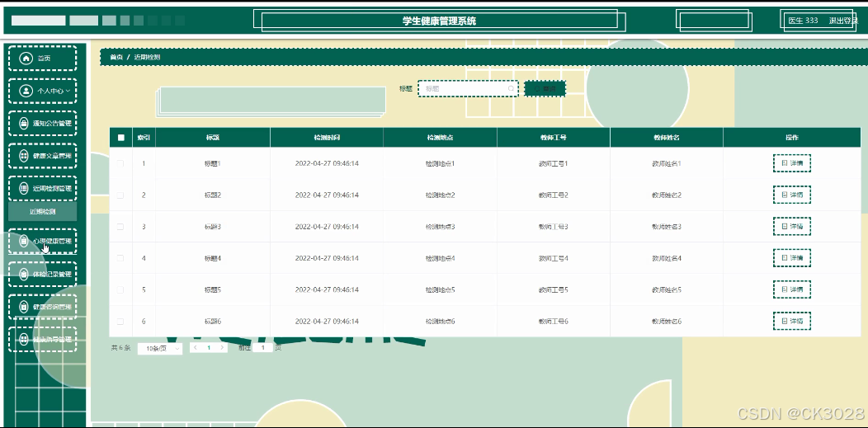This screenshot has height=428, width=868.
Task: Click the grid icon beside 近期检测管理
Action: point(24,189)
